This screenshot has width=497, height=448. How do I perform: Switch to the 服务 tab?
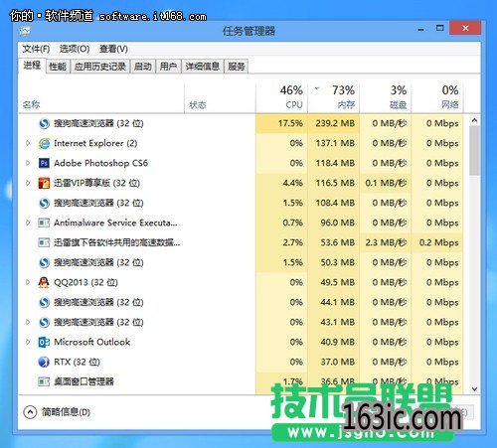(x=237, y=67)
